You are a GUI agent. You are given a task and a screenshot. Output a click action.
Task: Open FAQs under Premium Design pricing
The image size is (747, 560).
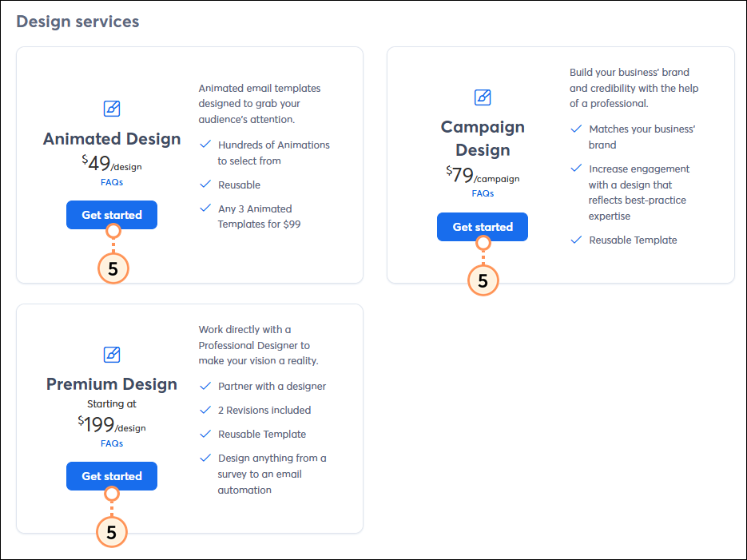coord(112,443)
